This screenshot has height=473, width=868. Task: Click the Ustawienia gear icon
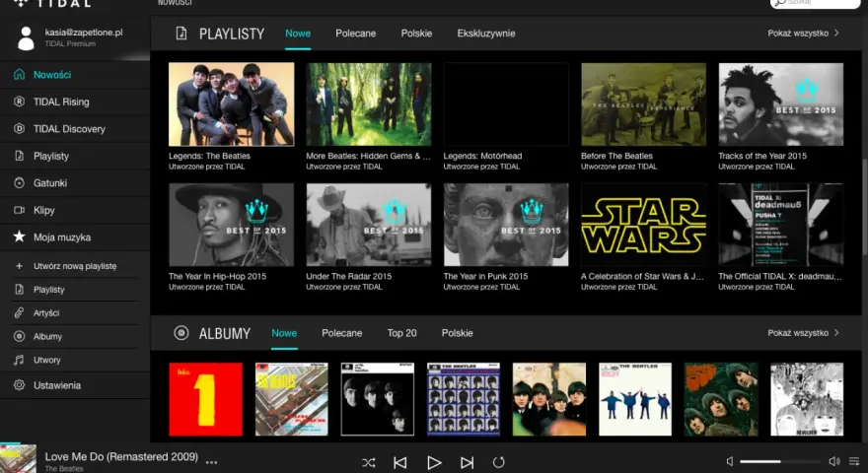pyautogui.click(x=19, y=385)
